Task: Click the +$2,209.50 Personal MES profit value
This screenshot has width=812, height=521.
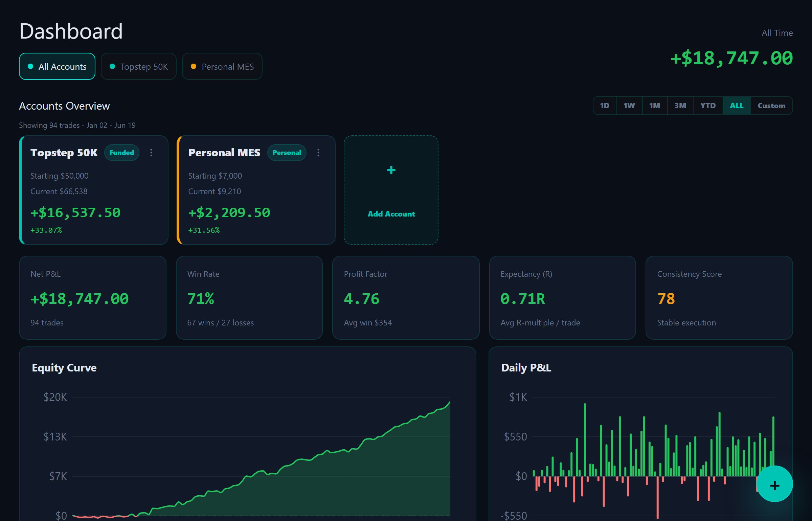Action: 229,212
